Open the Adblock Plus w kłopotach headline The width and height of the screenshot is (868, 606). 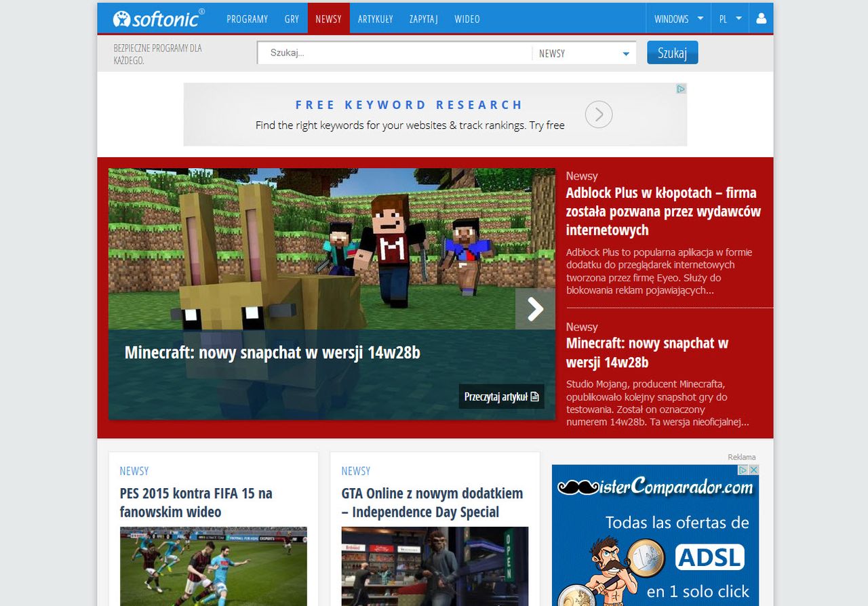click(x=663, y=211)
